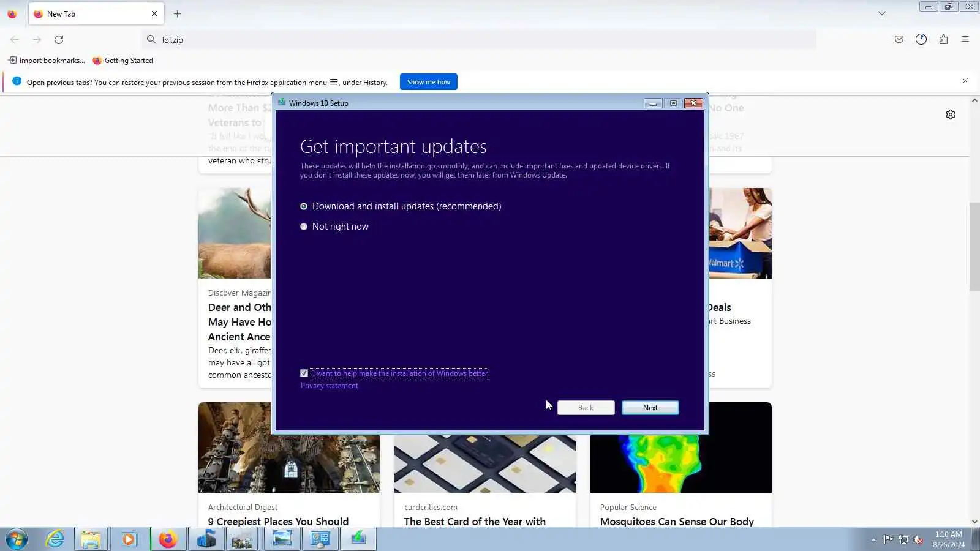This screenshot has height=551, width=980.
Task: Reload the current page
Action: (x=59, y=40)
